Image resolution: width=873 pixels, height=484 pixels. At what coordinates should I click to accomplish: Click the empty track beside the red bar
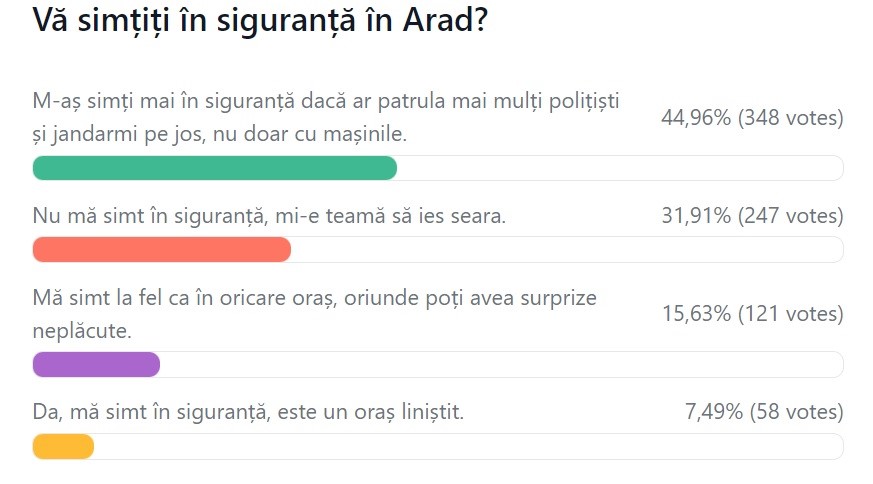click(566, 249)
